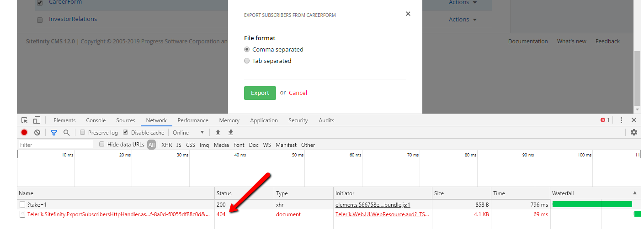Select the ?take=1 request row
644x229 pixels.
pos(329,205)
